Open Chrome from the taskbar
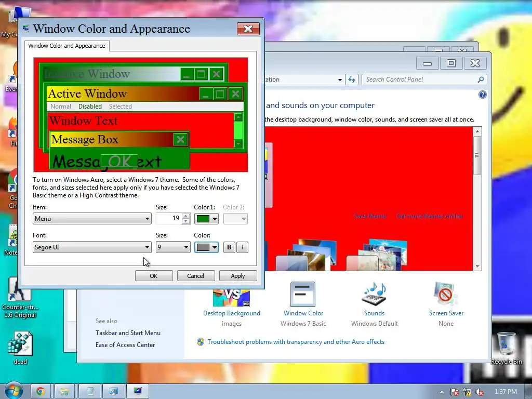The width and height of the screenshot is (532, 399). pos(41,392)
